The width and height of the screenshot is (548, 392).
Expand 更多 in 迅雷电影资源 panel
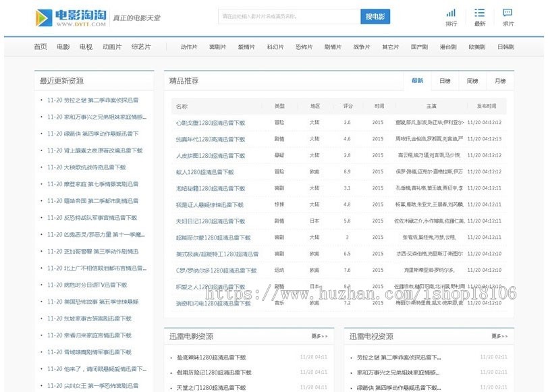point(319,336)
